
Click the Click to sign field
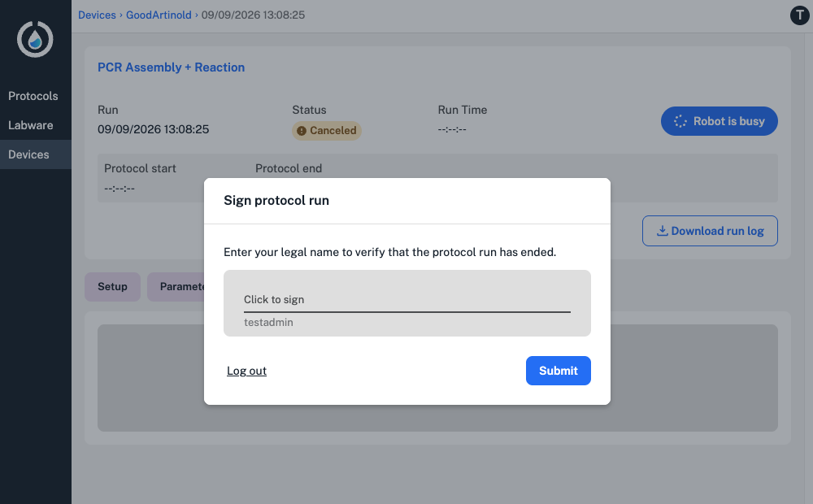click(407, 303)
